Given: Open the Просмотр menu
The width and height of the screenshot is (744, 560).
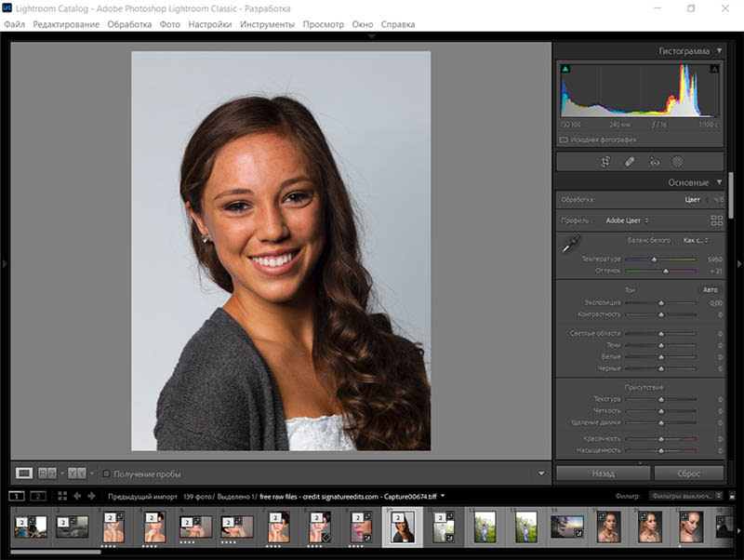Looking at the screenshot, I should point(324,24).
